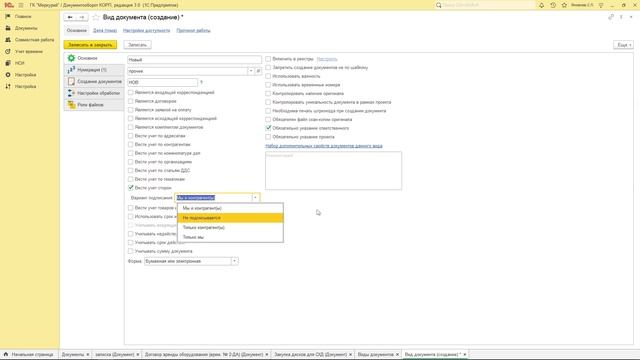Switch to Настройки доступности tab

point(147,31)
